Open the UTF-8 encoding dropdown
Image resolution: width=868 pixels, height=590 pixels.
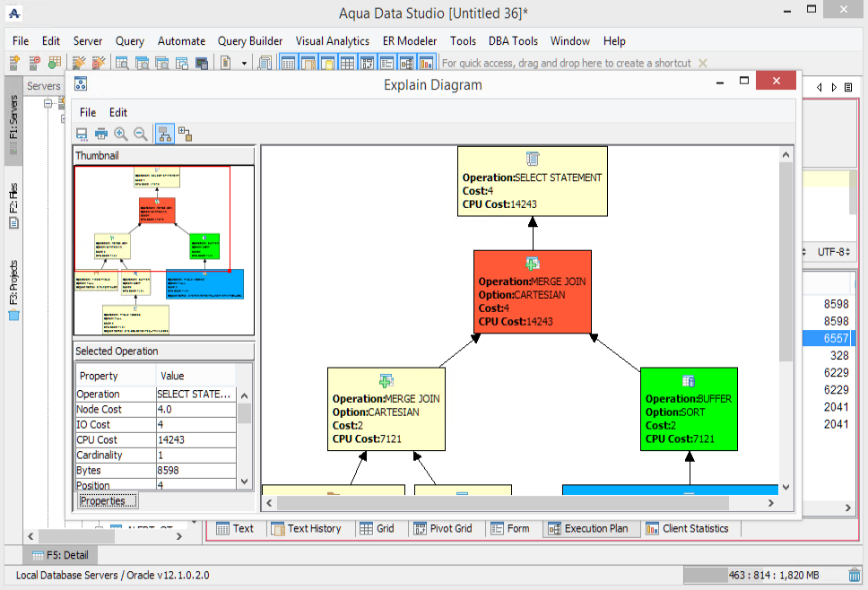pyautogui.click(x=834, y=252)
